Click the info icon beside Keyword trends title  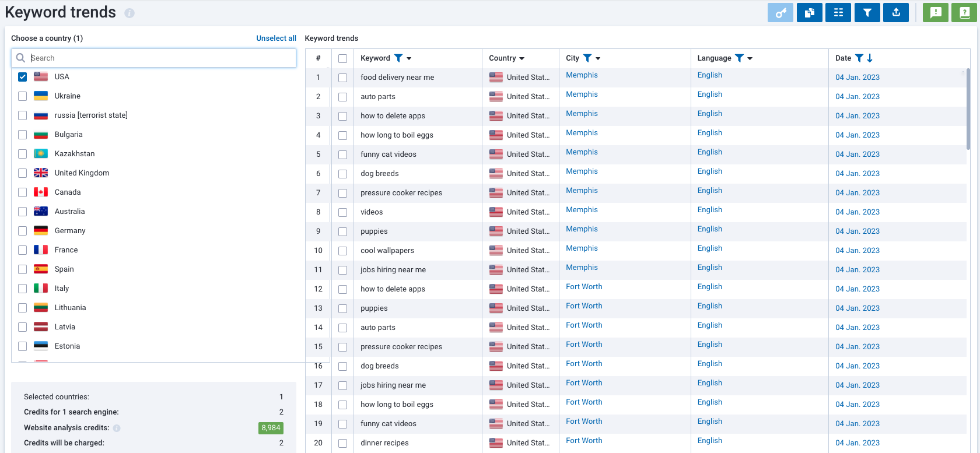tap(129, 13)
